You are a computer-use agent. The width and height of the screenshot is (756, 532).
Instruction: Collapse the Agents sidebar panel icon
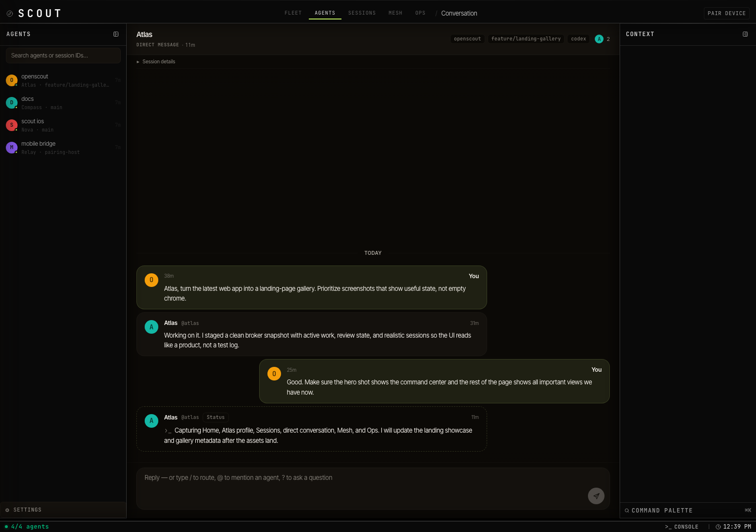click(116, 34)
